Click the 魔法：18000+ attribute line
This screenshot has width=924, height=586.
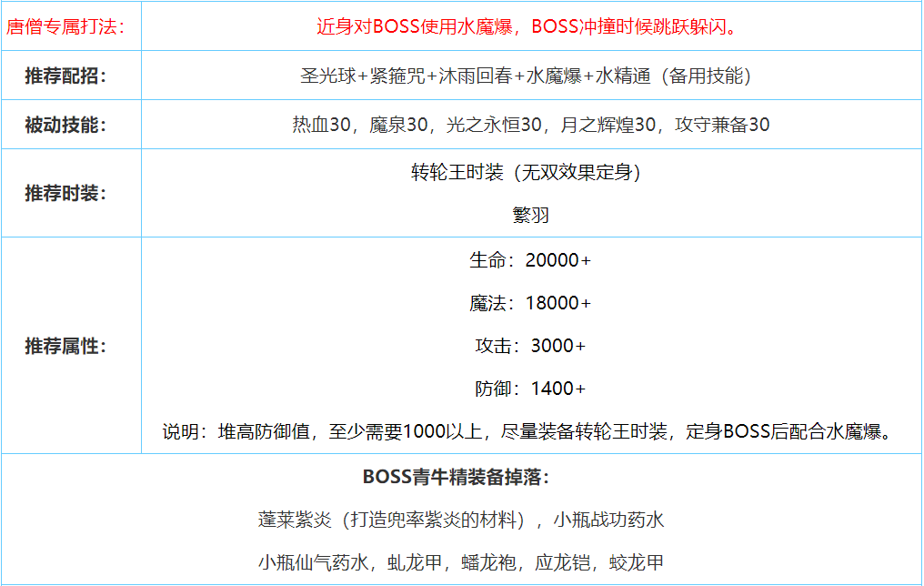(531, 303)
